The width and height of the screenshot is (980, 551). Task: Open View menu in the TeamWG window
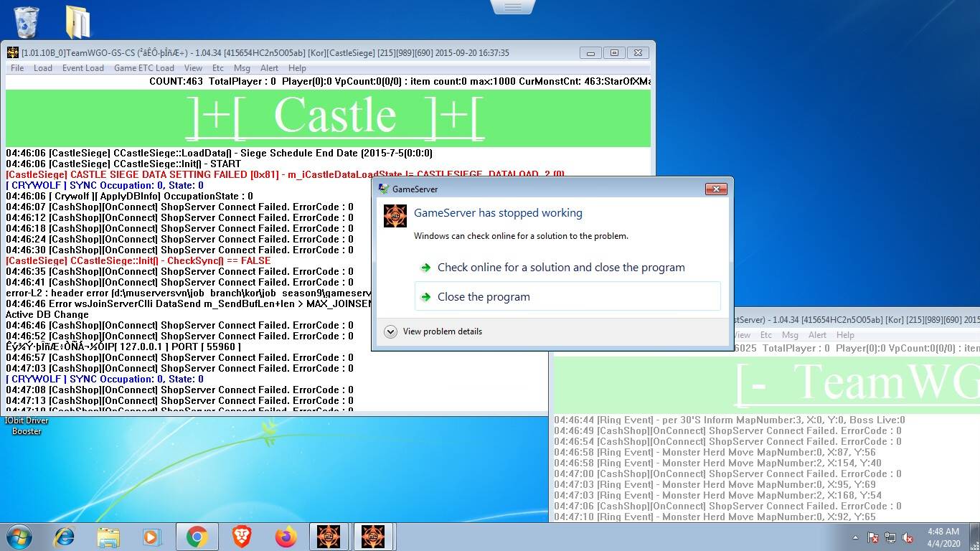coord(743,335)
